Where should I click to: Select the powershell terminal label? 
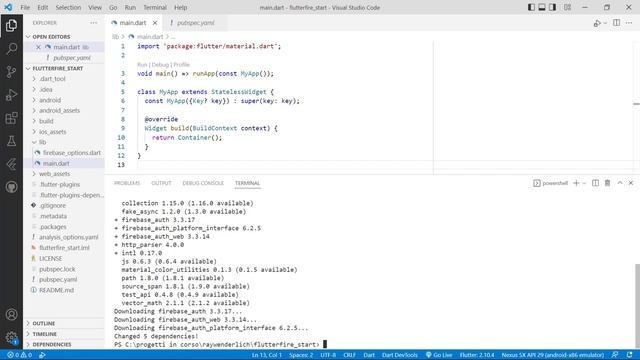pos(551,183)
